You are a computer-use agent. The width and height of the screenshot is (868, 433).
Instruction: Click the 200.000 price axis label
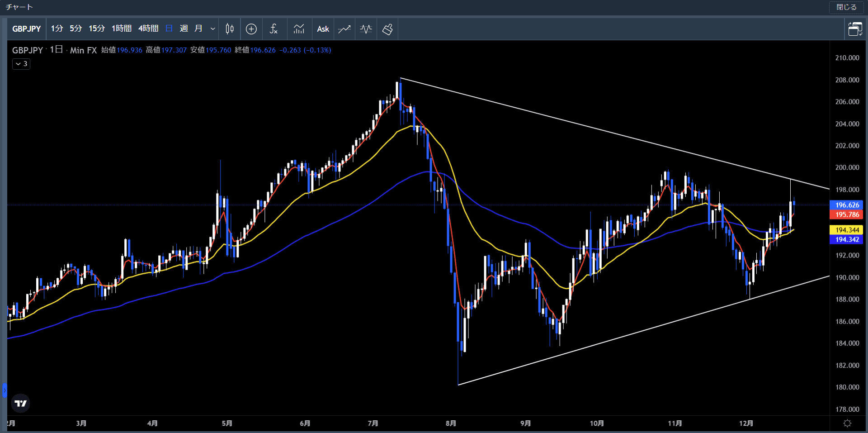coord(847,167)
